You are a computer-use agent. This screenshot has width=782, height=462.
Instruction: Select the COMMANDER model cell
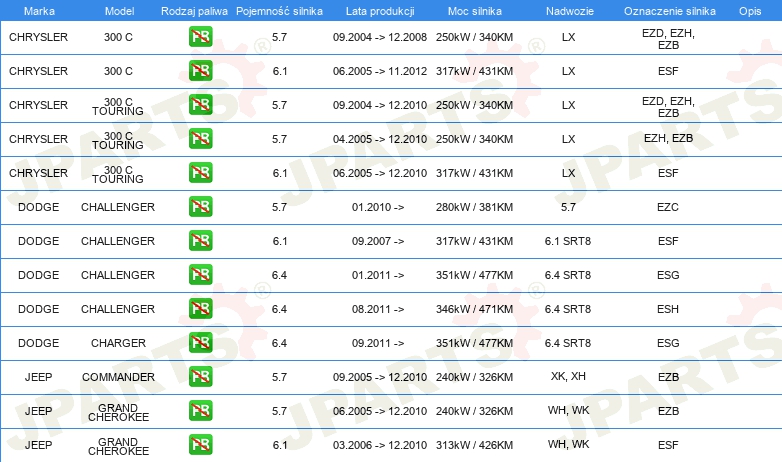coord(118,377)
